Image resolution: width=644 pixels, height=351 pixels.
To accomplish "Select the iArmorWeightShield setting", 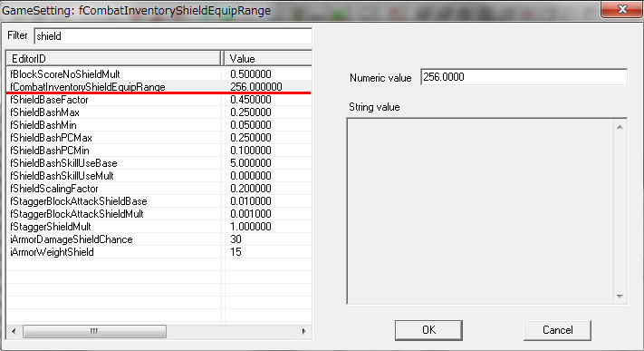I will point(159,252).
